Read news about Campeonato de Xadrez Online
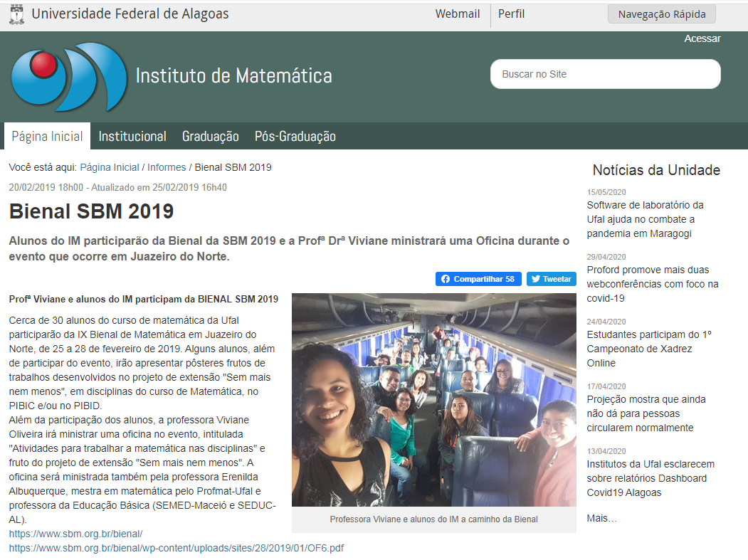Image resolution: width=748 pixels, height=560 pixels. (x=648, y=349)
